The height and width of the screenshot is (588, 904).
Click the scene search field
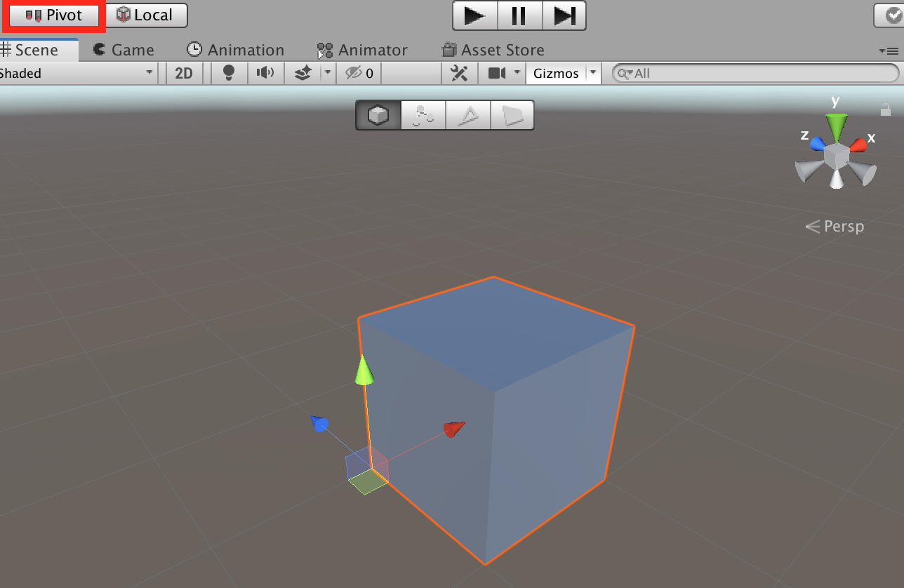tap(756, 73)
